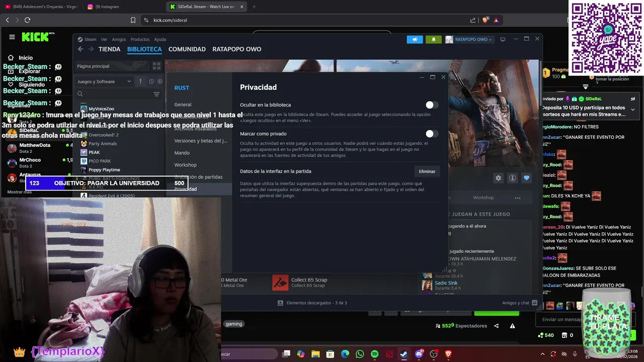
Task: Open Steam notifications bell
Action: (434, 39)
